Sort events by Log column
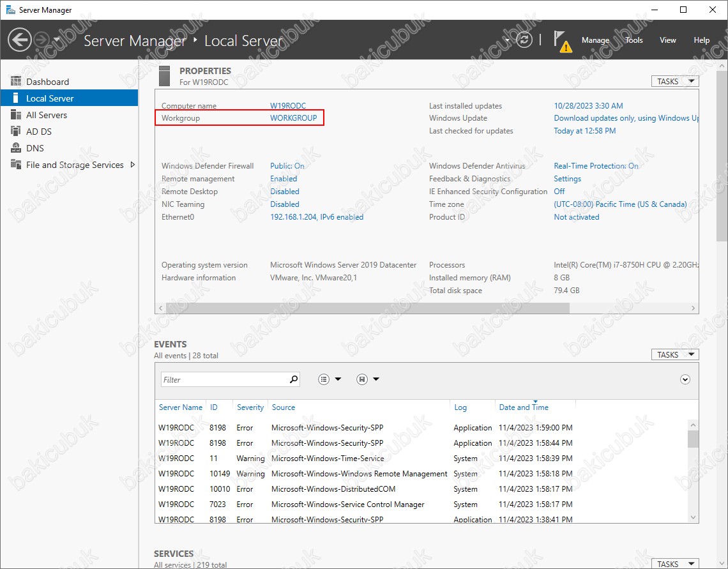 [460, 407]
